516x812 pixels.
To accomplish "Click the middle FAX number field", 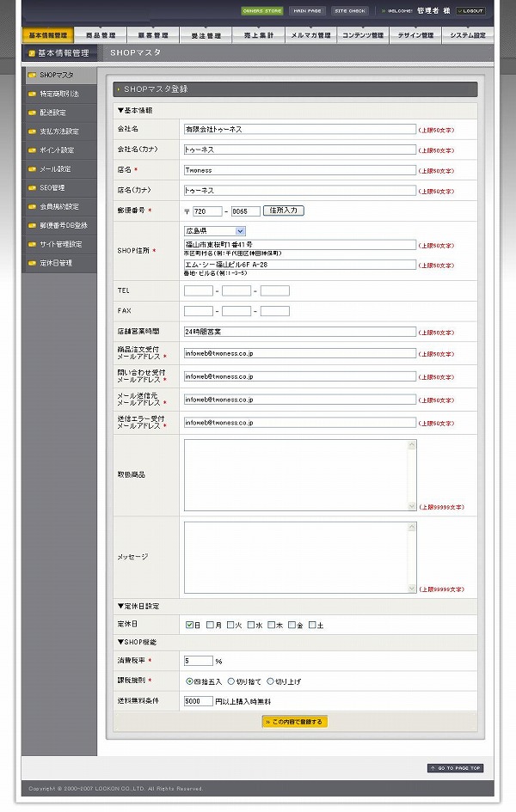I will coord(236,311).
